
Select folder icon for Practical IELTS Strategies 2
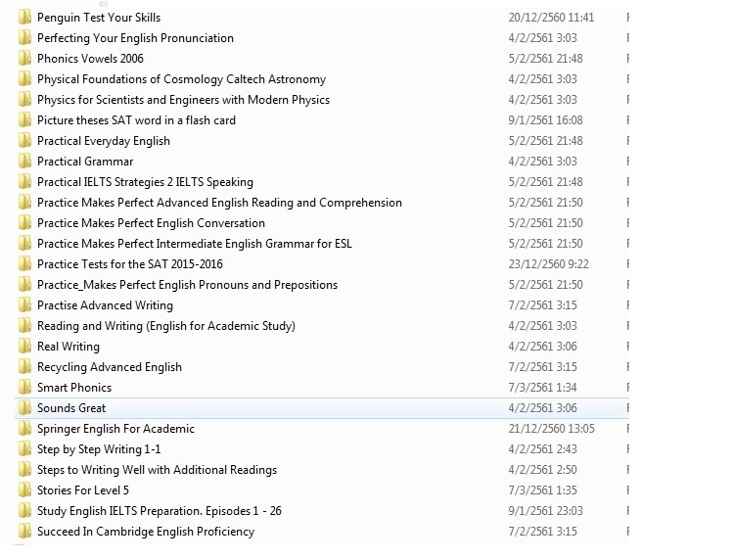pyautogui.click(x=24, y=182)
